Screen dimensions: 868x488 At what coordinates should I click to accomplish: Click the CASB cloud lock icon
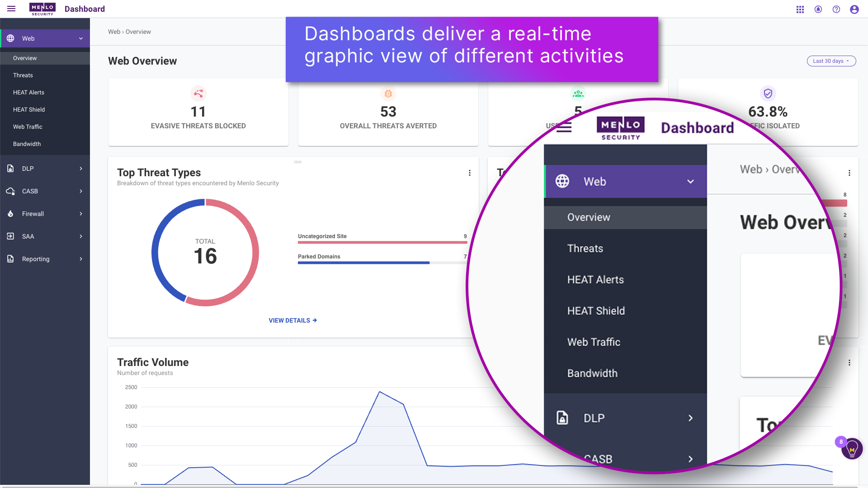tap(10, 191)
